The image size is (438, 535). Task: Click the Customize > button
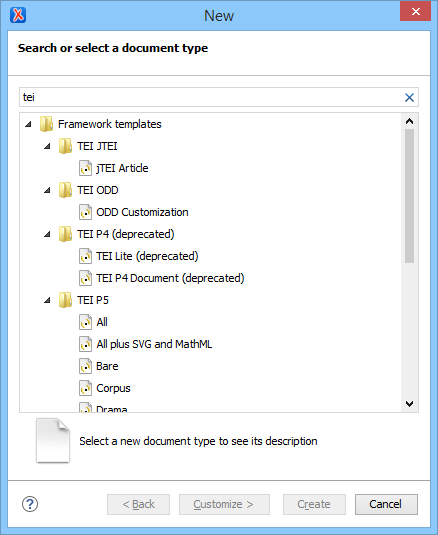[x=224, y=504]
